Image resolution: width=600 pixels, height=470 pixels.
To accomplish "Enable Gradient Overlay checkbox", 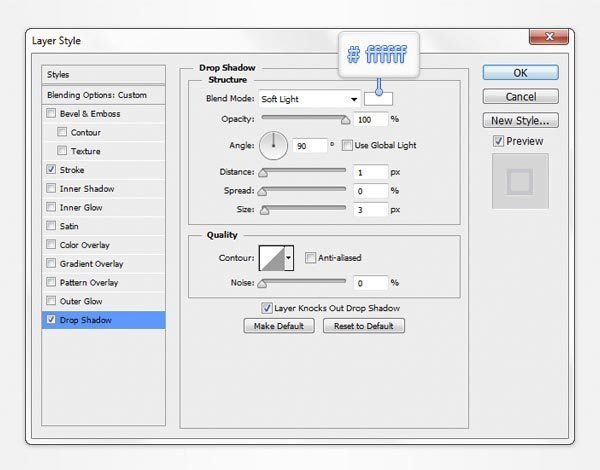I will coord(51,263).
